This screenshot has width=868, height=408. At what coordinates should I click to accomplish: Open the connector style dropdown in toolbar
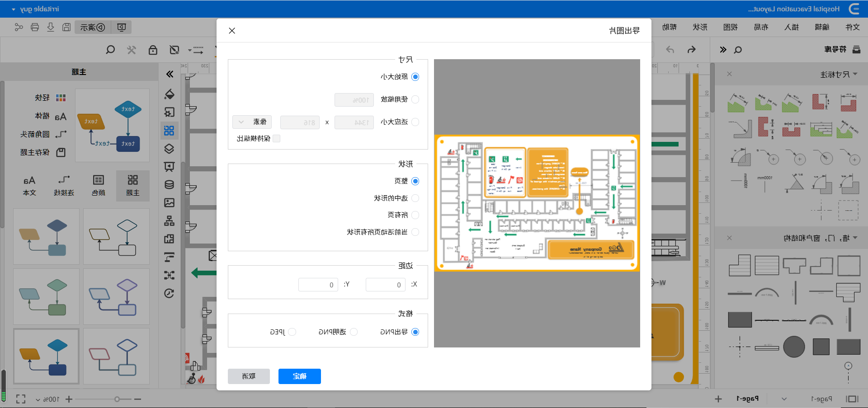(x=196, y=50)
